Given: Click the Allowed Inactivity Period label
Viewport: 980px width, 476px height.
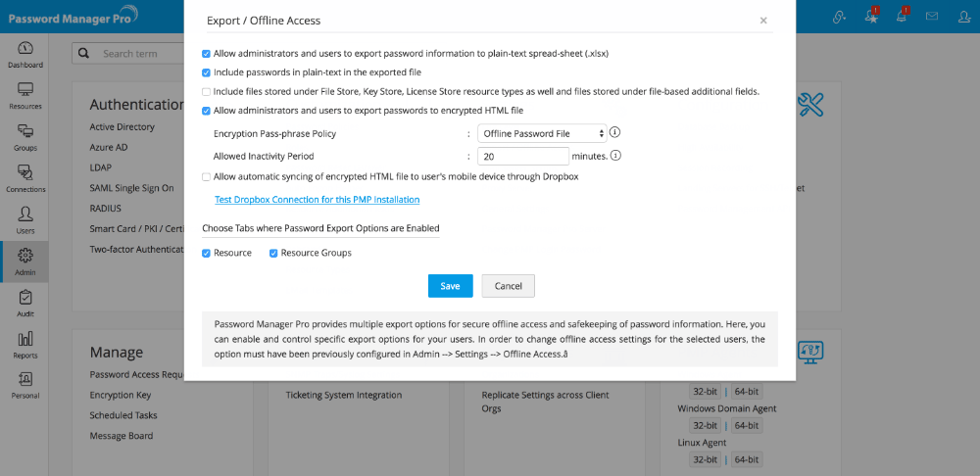Looking at the screenshot, I should pyautogui.click(x=263, y=156).
